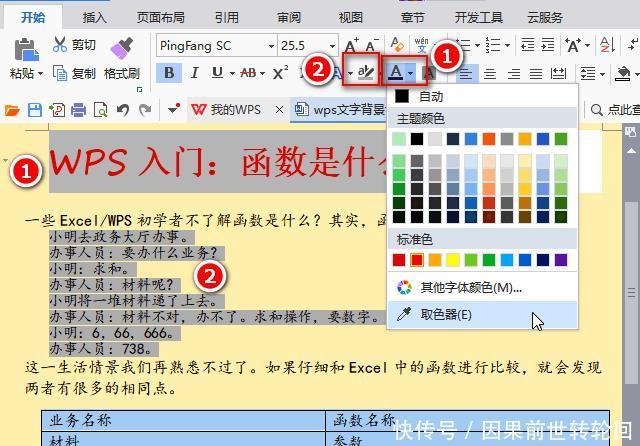Click the shrink font A- icon
The width and height of the screenshot is (640, 446).
372,45
